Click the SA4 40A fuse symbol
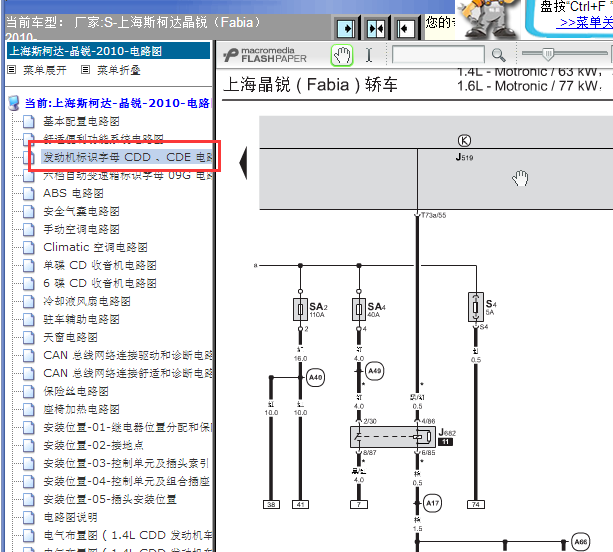 click(x=359, y=310)
